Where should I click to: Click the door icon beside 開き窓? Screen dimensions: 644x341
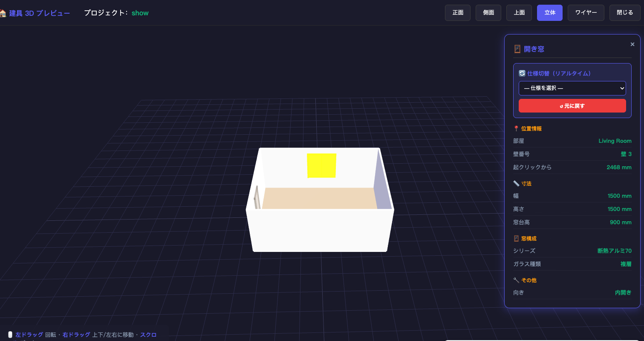(x=517, y=49)
